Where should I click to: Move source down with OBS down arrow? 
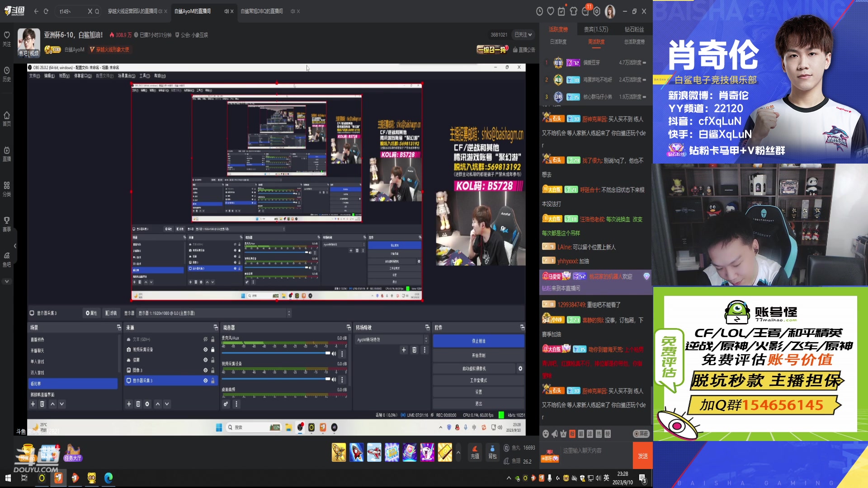tap(167, 404)
